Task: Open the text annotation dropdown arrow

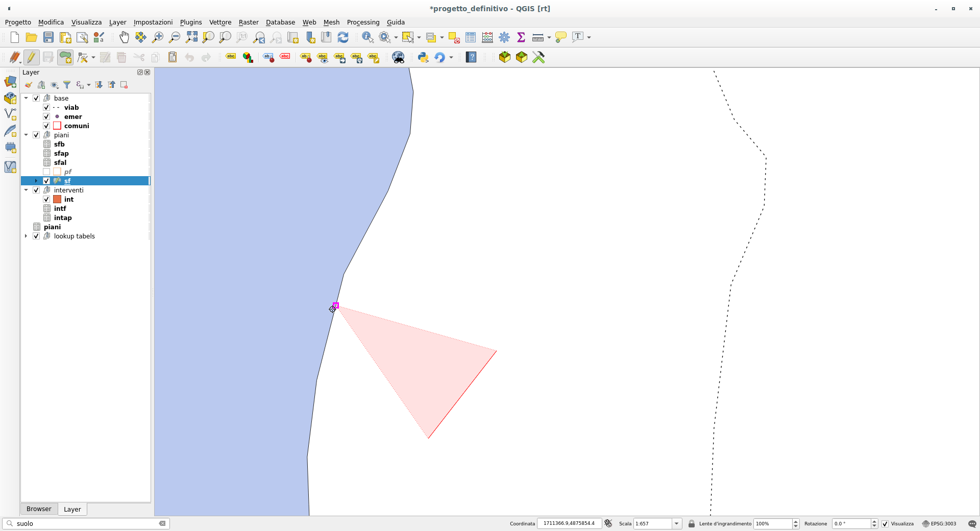Action: coord(589,37)
